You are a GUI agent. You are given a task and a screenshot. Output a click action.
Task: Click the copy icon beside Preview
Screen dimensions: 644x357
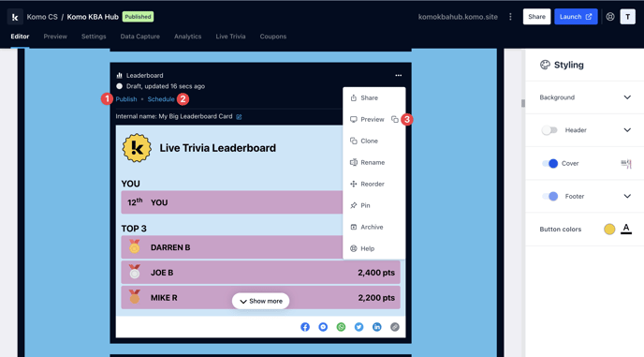click(x=395, y=119)
